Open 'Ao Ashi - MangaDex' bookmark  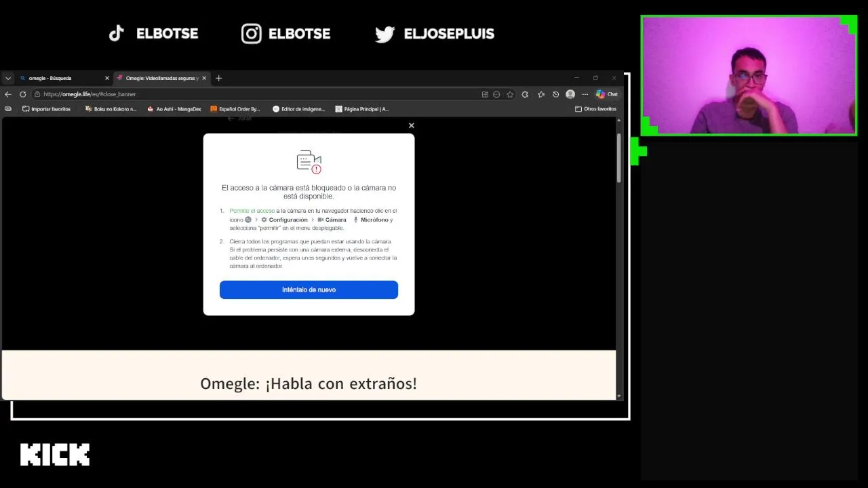[x=174, y=108]
